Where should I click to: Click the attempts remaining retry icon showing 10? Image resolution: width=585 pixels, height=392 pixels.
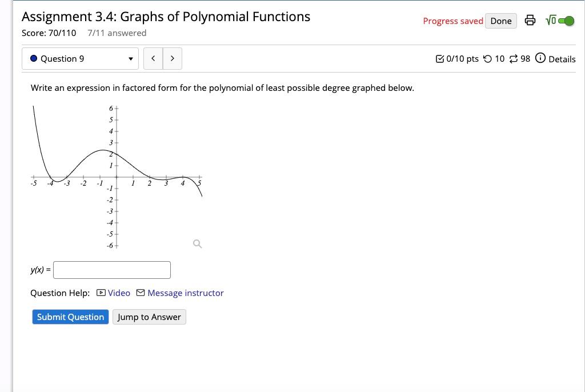coord(487,58)
